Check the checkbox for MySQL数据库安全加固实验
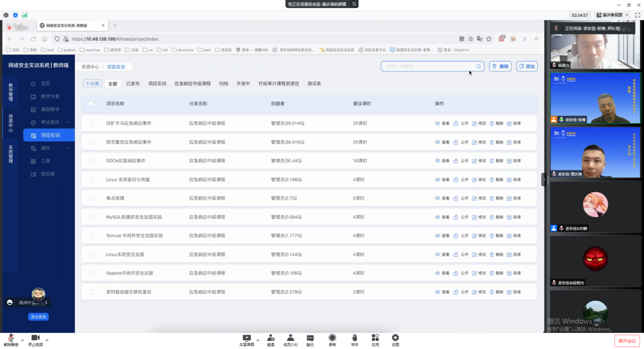The image size is (644, 349). (91, 217)
